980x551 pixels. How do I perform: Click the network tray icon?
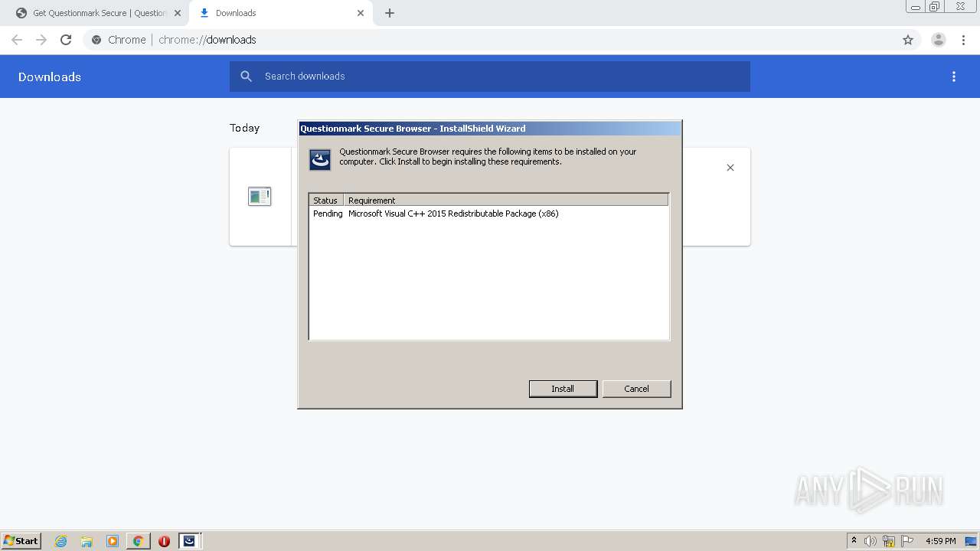(889, 541)
